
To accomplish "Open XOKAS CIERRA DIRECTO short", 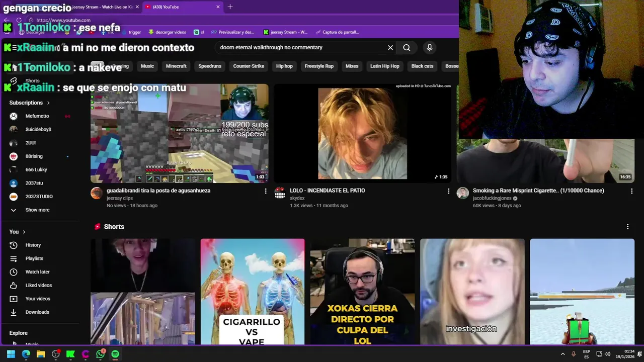I will (362, 292).
